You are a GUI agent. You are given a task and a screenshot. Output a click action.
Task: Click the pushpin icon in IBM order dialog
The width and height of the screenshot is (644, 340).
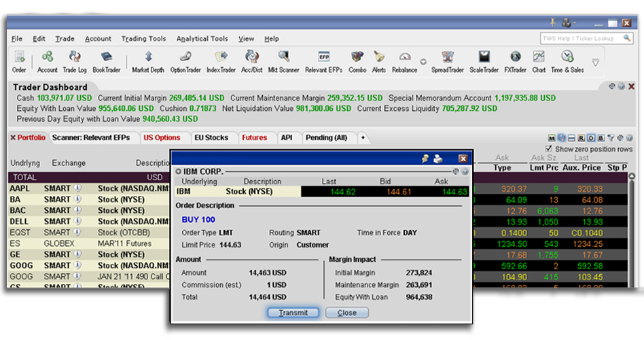[x=425, y=158]
